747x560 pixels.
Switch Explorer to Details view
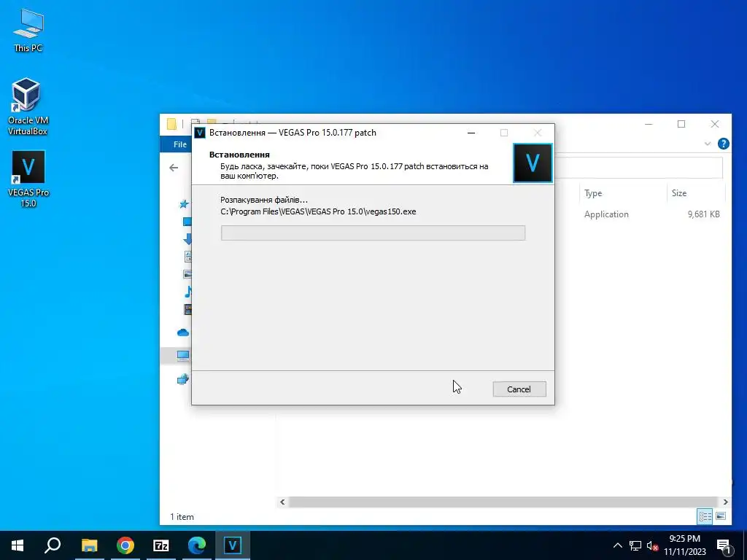tap(705, 516)
